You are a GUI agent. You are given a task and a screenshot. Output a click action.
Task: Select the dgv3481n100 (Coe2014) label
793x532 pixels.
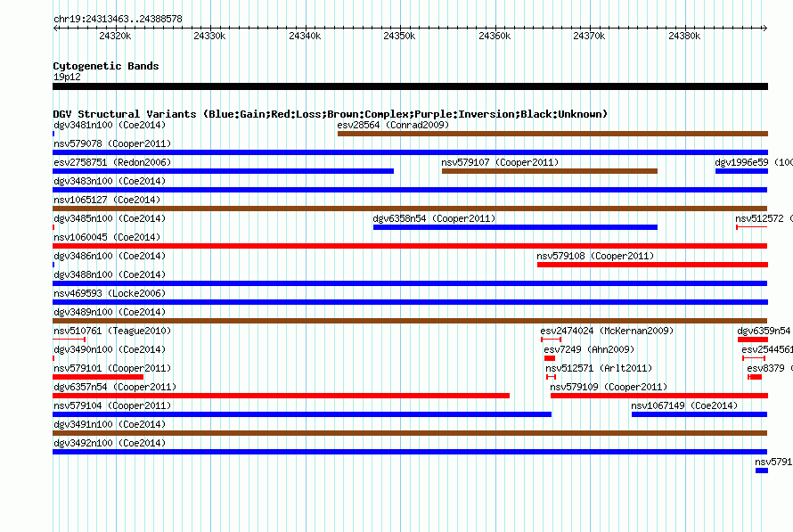coord(110,125)
